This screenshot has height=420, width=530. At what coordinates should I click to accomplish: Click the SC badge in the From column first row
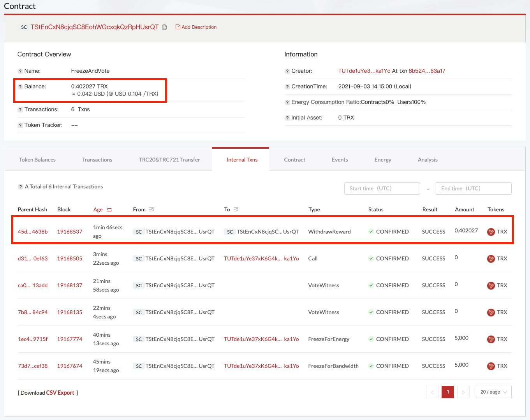[139, 232]
